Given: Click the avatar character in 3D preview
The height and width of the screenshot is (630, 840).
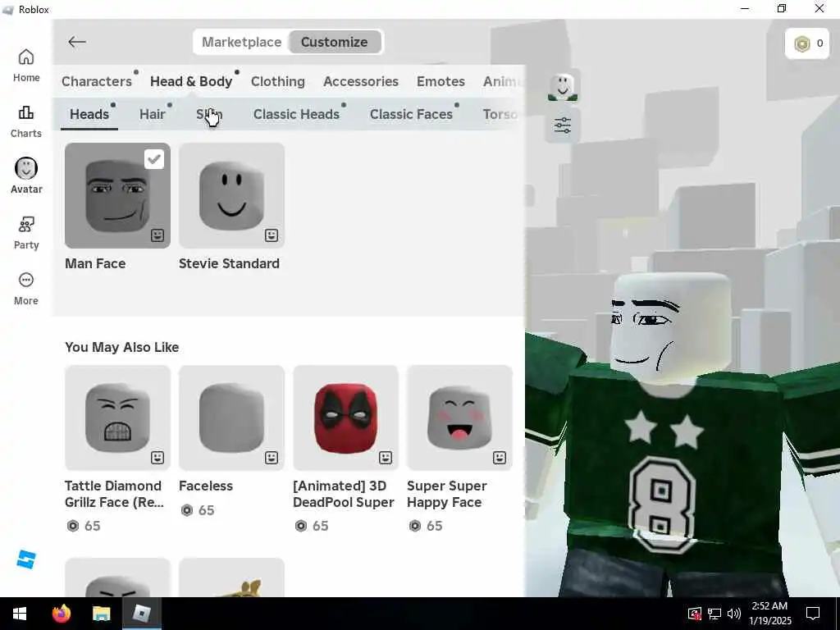Looking at the screenshot, I should pos(675,434).
